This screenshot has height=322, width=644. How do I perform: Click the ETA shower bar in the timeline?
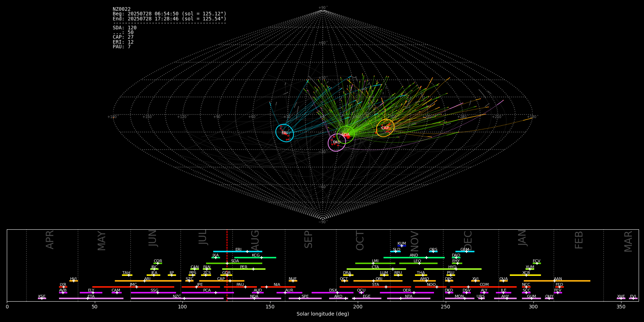[91, 298]
